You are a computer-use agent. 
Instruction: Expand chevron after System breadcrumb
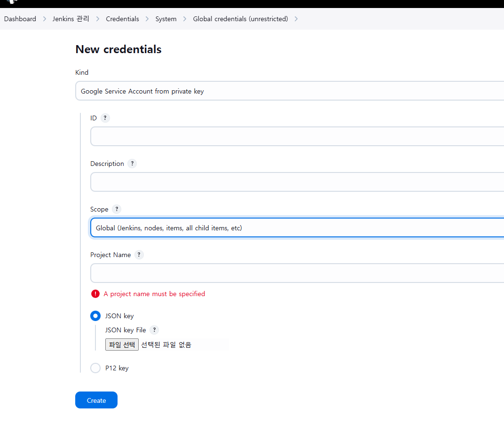point(185,19)
